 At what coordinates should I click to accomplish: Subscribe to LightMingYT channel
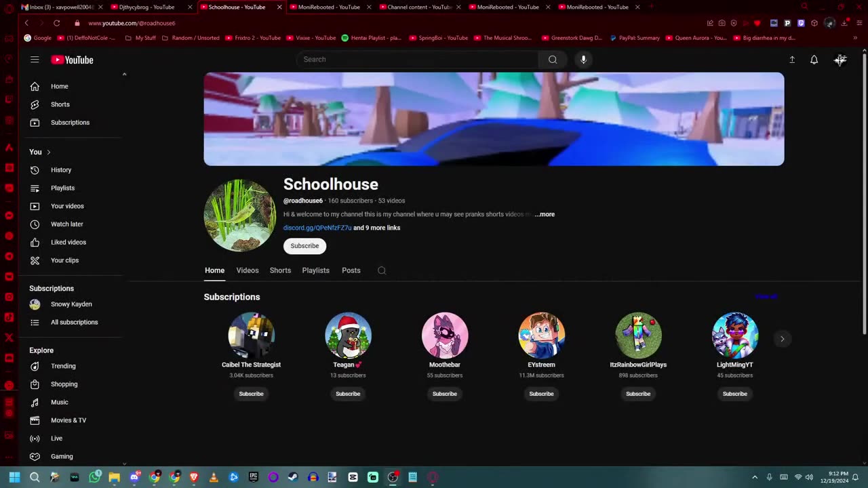tap(735, 394)
